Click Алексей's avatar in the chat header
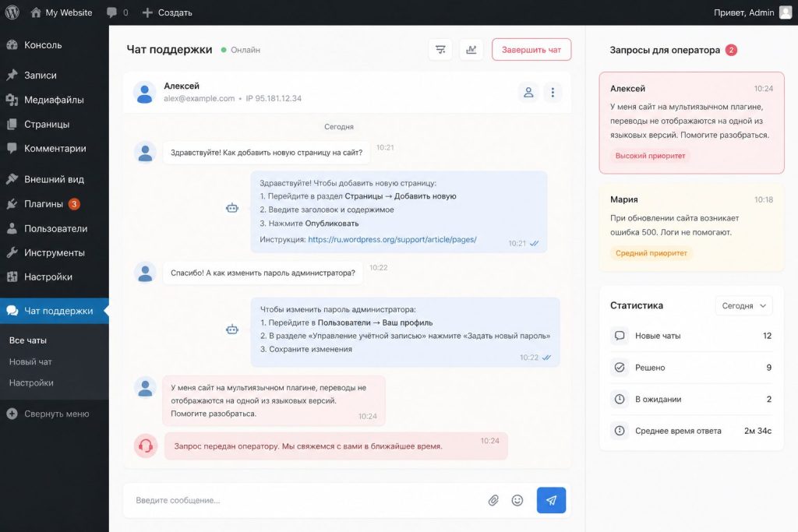Screen dimensions: 798x532 pyautogui.click(x=144, y=92)
